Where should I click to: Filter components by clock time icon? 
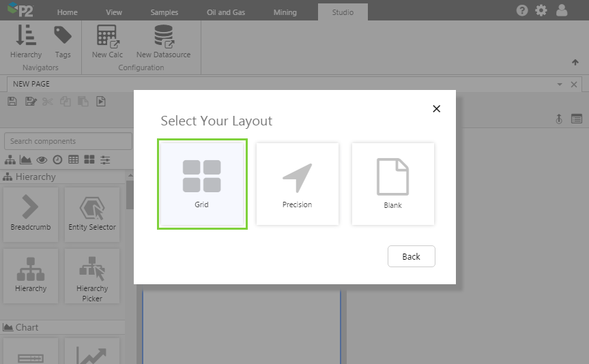[57, 160]
